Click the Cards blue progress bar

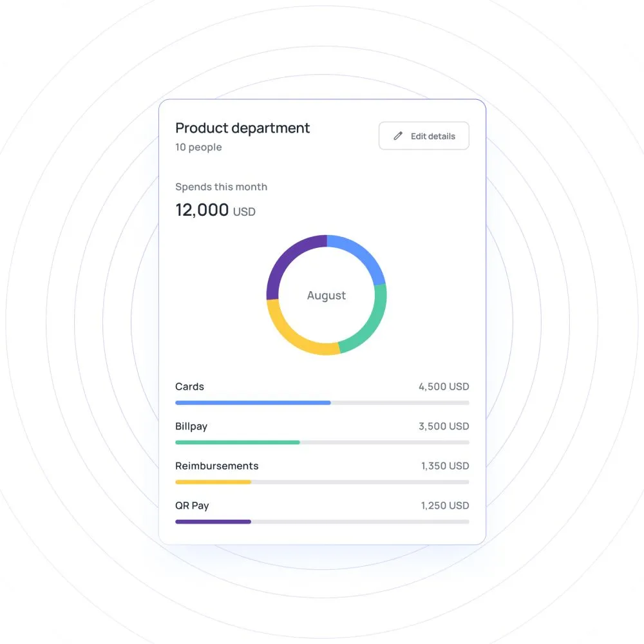pos(253,403)
